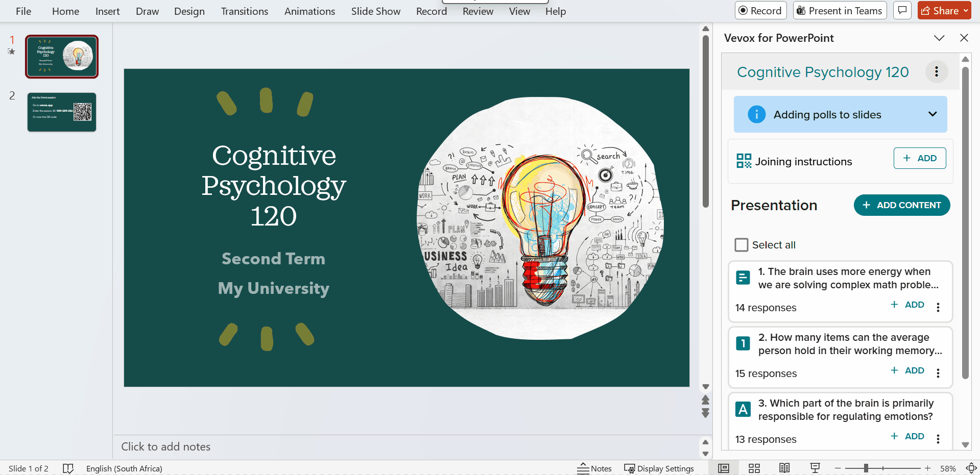Image resolution: width=980 pixels, height=475 pixels.
Task: Start Slide Show from status bar
Action: click(815, 468)
